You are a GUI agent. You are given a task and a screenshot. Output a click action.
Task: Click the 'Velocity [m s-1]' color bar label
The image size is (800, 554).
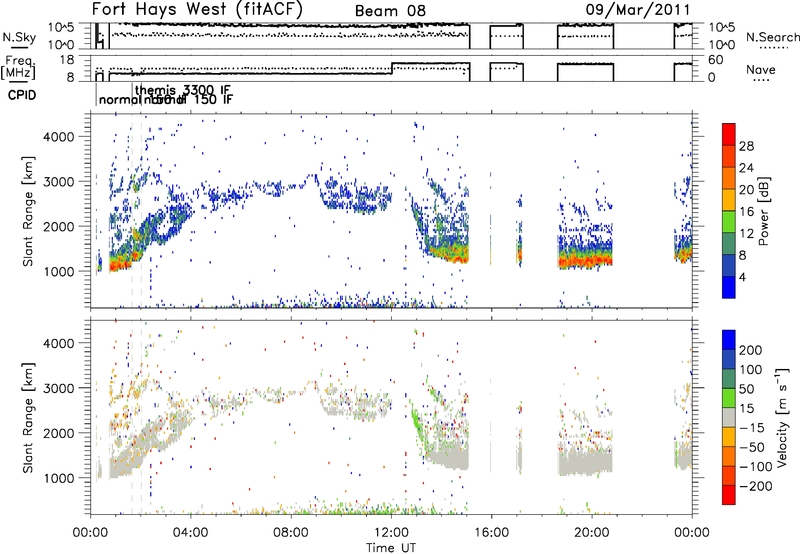[x=782, y=417]
